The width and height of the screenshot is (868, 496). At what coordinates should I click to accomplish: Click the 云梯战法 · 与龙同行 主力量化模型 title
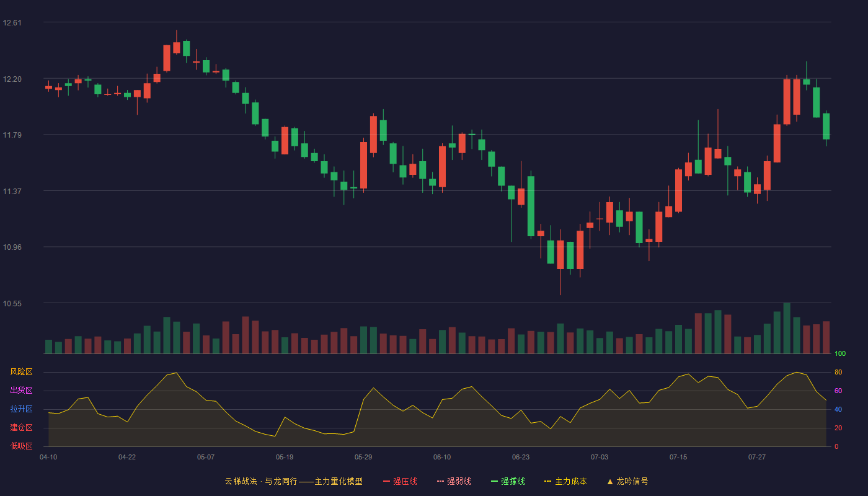point(294,481)
